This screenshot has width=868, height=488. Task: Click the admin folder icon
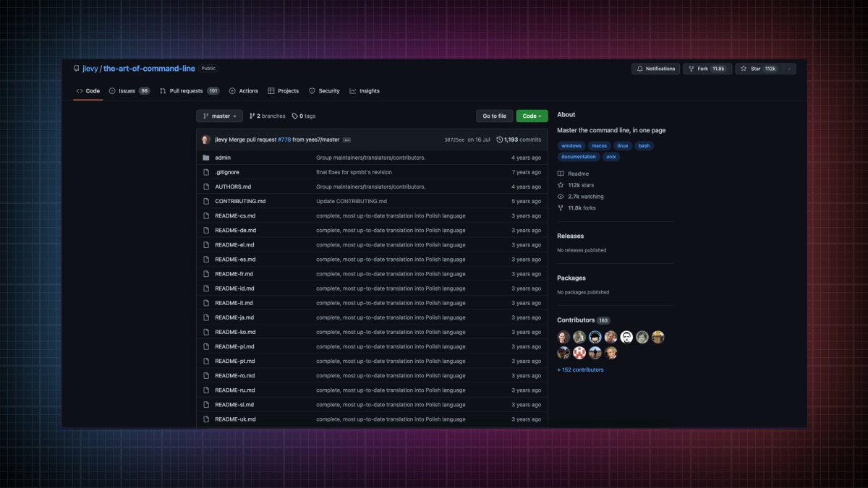[x=206, y=158]
